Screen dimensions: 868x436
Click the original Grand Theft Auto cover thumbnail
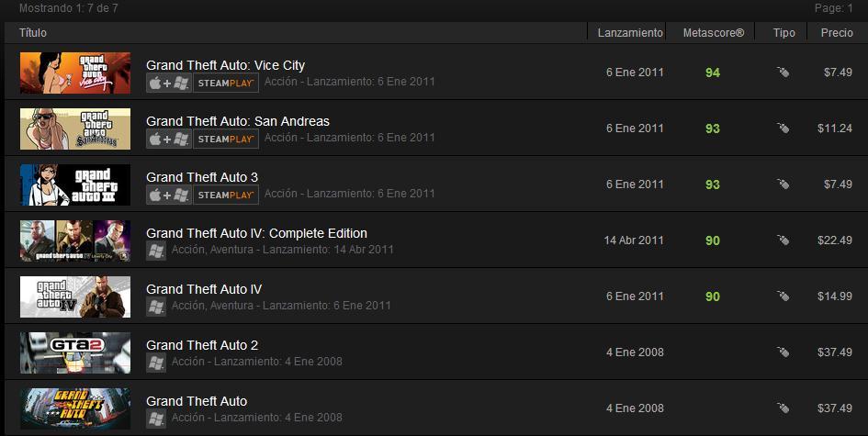[x=75, y=408]
